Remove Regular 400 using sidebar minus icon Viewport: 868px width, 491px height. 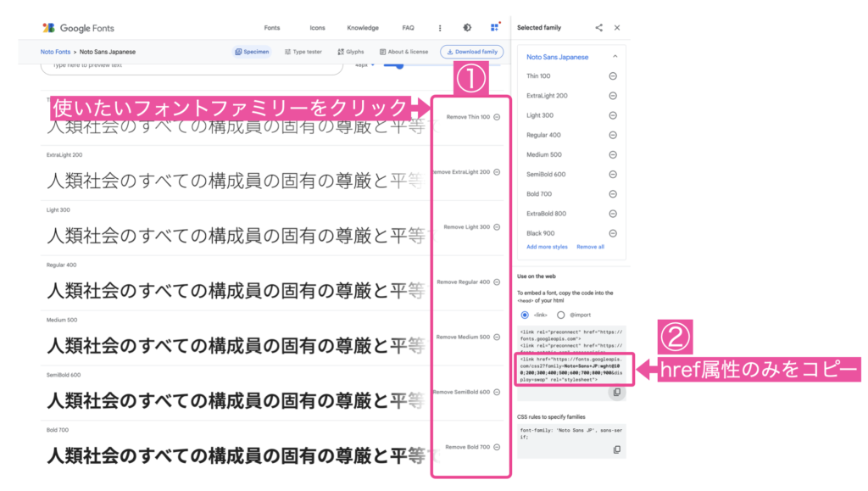click(613, 135)
